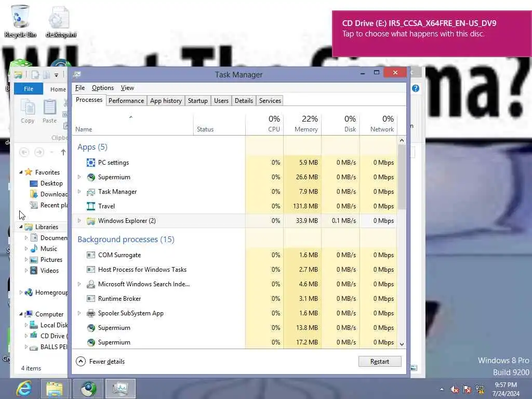Sort processes by the Network column
The height and width of the screenshot is (399, 532).
(379, 124)
